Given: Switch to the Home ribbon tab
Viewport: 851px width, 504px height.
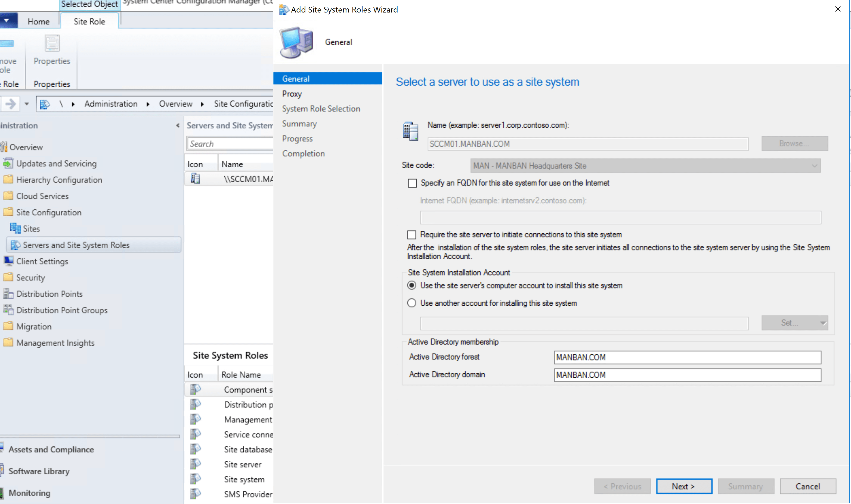Looking at the screenshot, I should coord(38,21).
